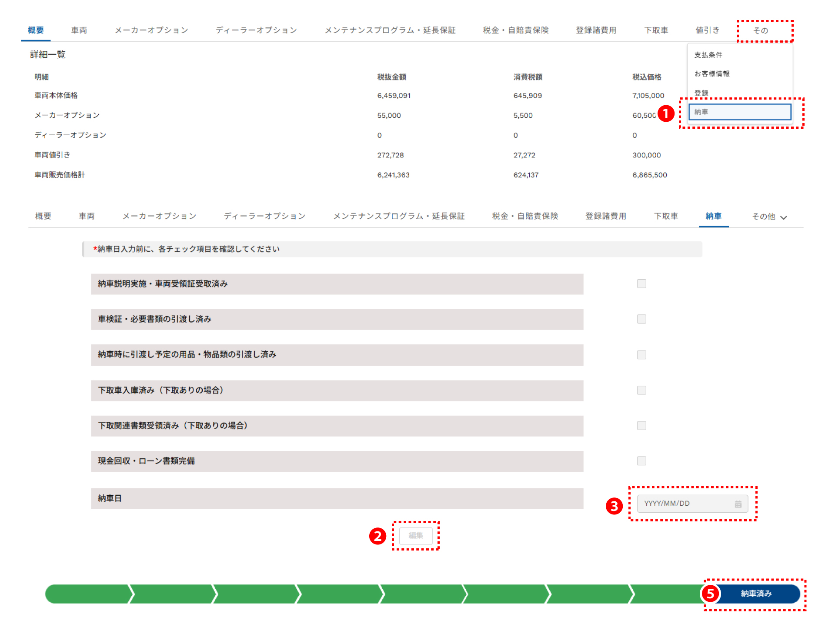This screenshot has height=644, width=835.
Task: Click first green stage in progress path
Action: (87, 594)
